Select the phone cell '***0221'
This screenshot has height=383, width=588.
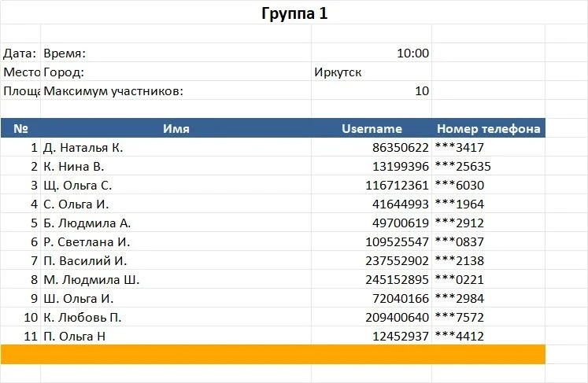[x=488, y=279]
